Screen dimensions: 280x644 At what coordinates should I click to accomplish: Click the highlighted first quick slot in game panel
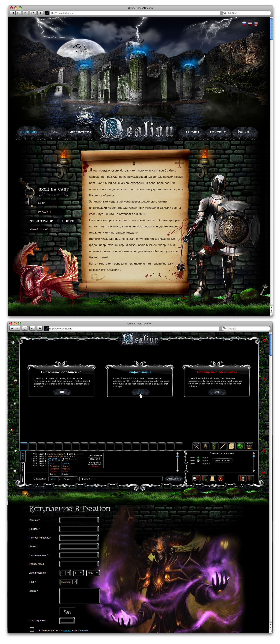24,446
